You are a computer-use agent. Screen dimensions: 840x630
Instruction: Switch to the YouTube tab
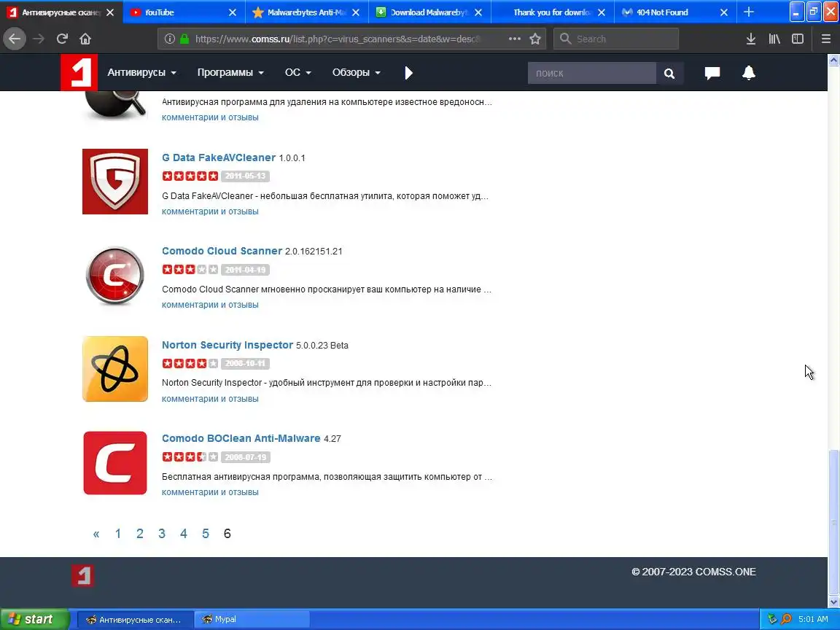[184, 12]
